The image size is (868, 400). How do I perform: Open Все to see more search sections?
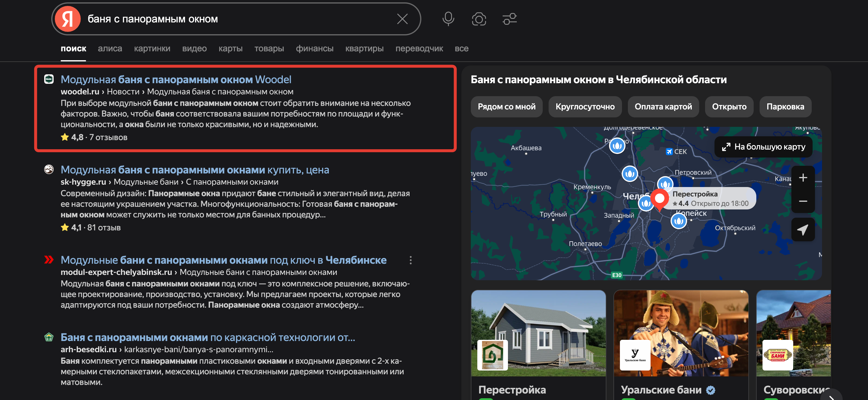point(461,48)
